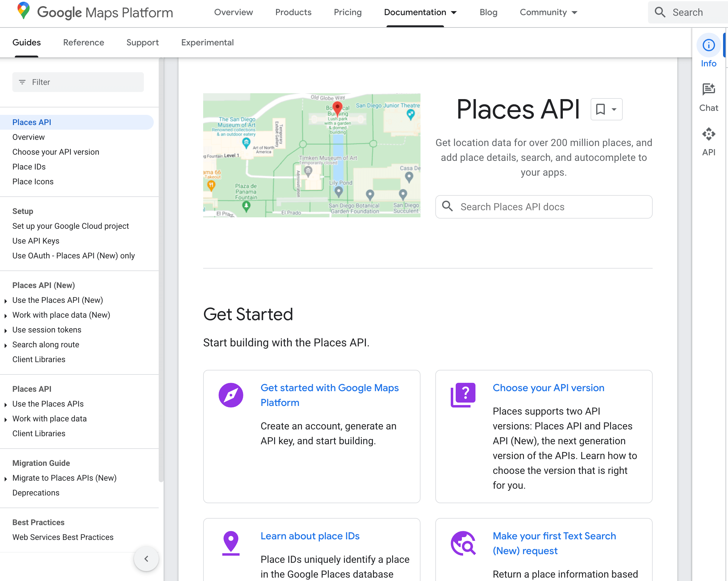Click the Choose your API version link
Viewport: 728px width, 581px height.
tap(548, 388)
